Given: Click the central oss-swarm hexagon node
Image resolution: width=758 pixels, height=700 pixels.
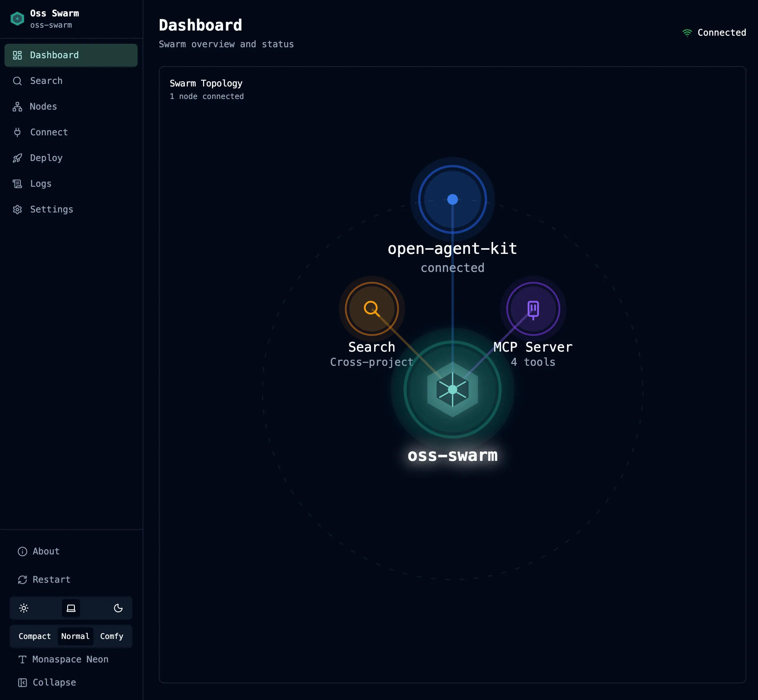Looking at the screenshot, I should (x=452, y=388).
